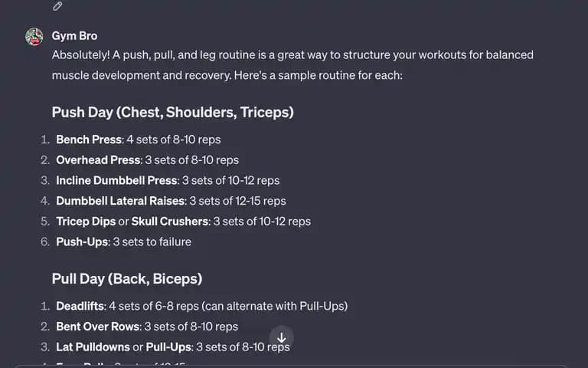Click the Pull Day heading
Viewport: 588px width, 368px height.
[x=127, y=279]
